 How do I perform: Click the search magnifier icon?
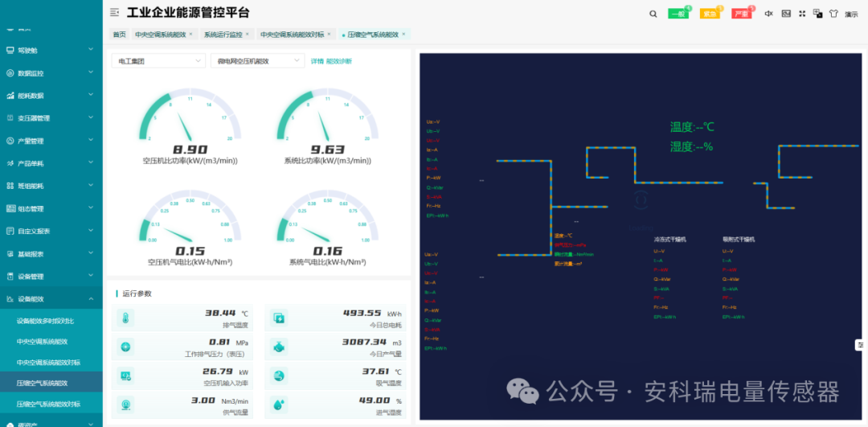coord(653,14)
